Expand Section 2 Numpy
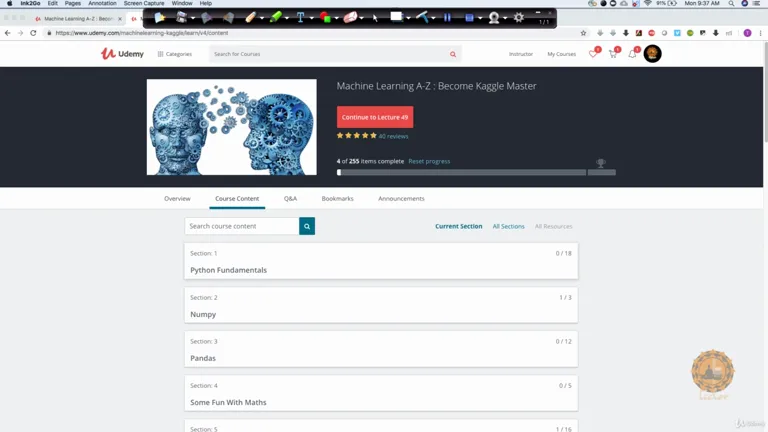The height and width of the screenshot is (432, 768). pyautogui.click(x=381, y=305)
